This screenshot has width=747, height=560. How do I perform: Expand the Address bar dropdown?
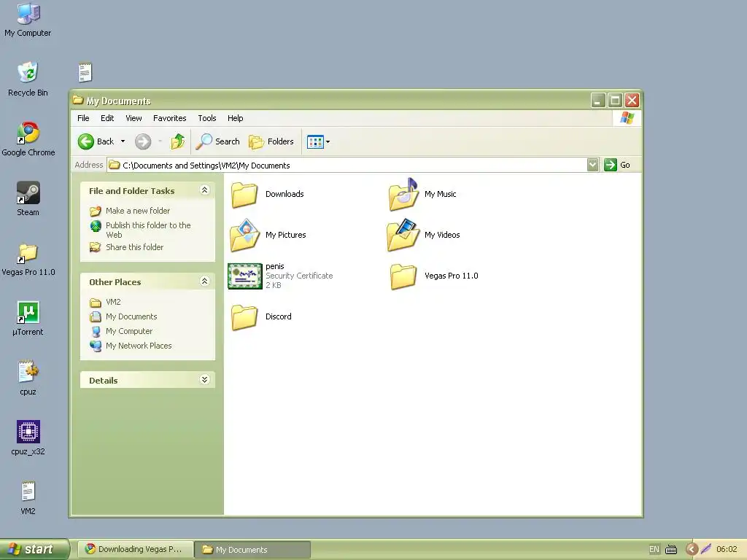(592, 165)
